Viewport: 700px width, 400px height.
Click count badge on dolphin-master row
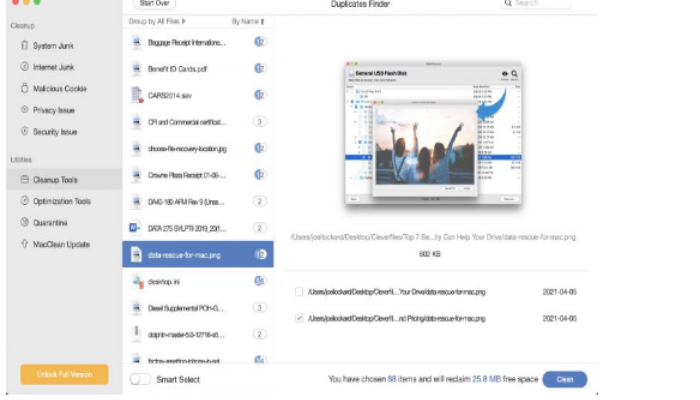260,334
